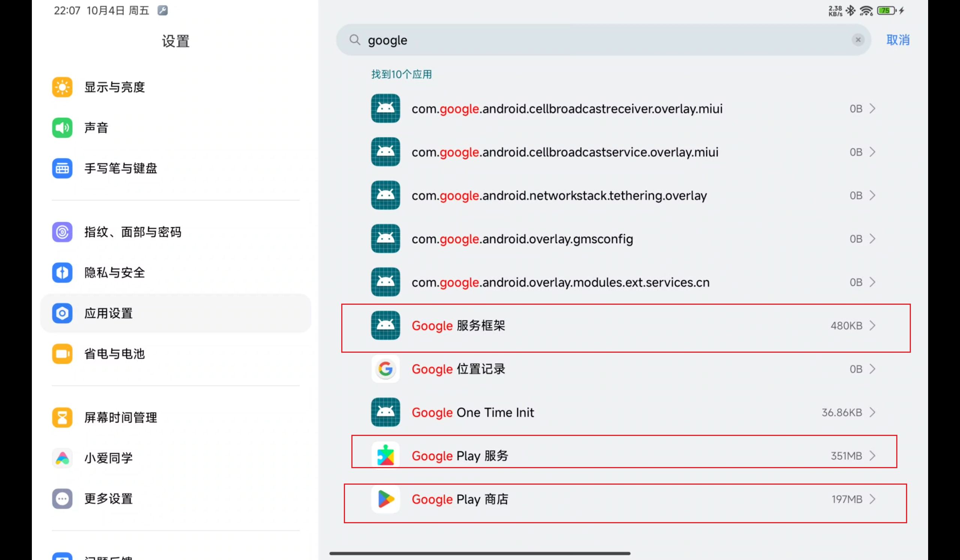
Task: Select 显示与亮度 settings item
Action: click(x=175, y=87)
